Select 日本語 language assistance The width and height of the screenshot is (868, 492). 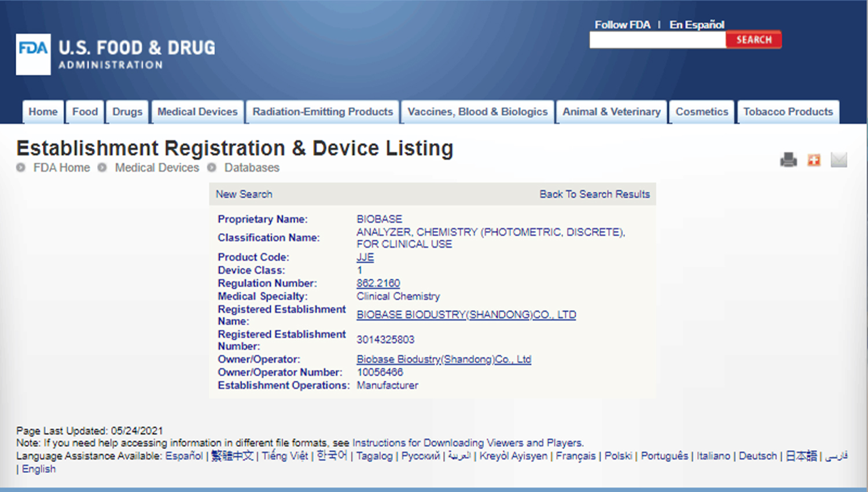801,456
